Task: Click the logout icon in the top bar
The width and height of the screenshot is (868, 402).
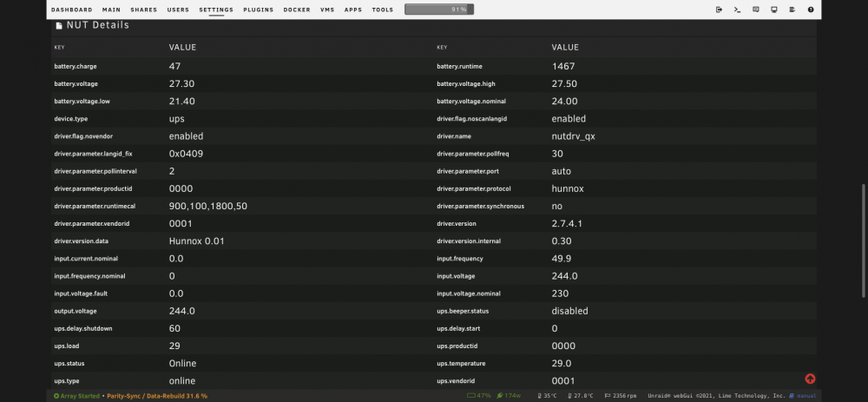Action: pos(719,10)
